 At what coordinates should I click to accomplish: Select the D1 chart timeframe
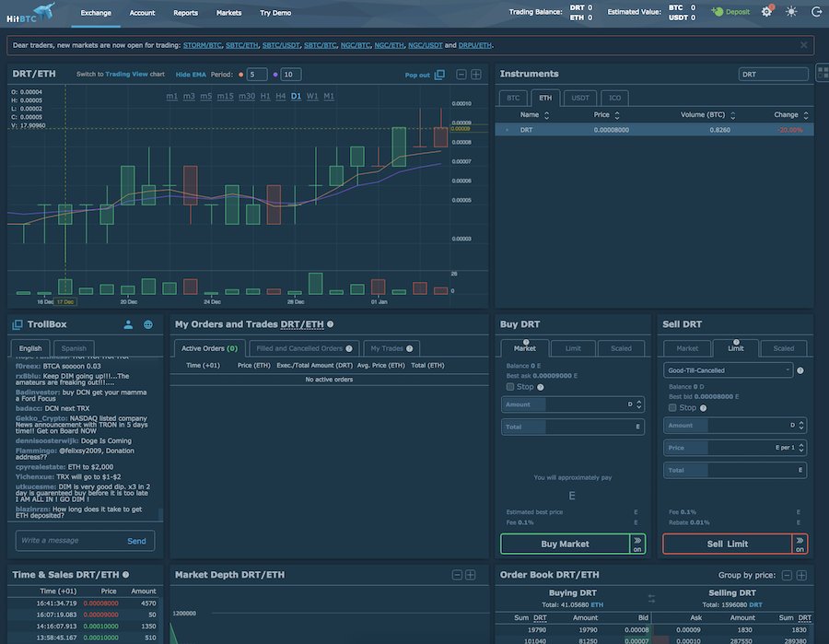pyautogui.click(x=296, y=96)
